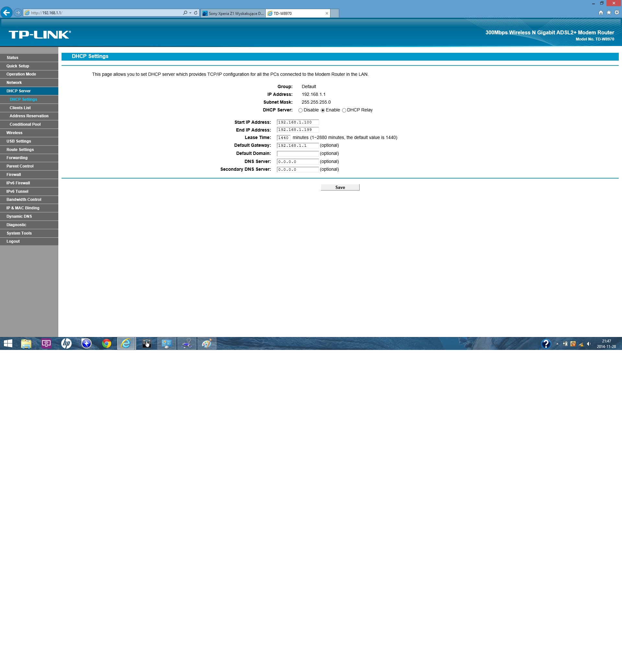Click the Start IP Address input field

click(297, 122)
